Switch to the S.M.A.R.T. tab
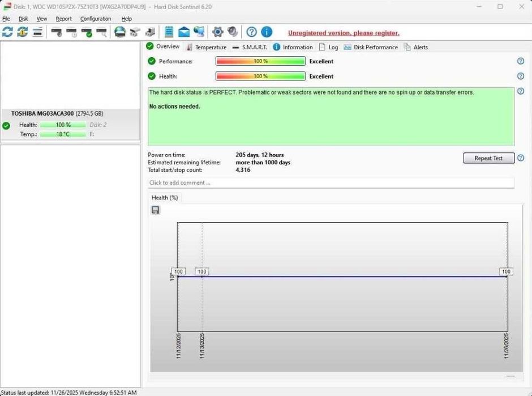Image resolution: width=532 pixels, height=396 pixels. [x=250, y=47]
